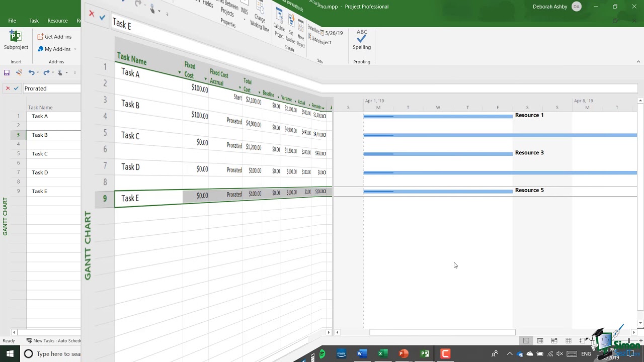Open the Task ribbon tab
The width and height of the screenshot is (644, 362).
click(34, 21)
